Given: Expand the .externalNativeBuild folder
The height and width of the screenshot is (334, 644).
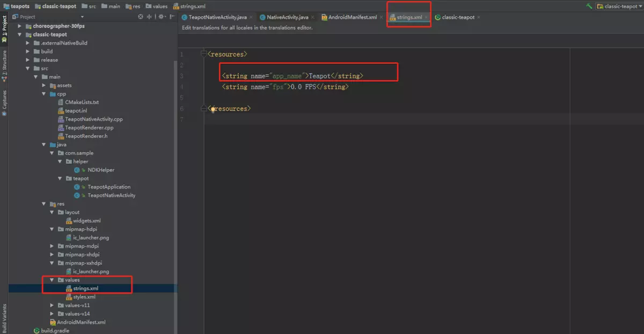Looking at the screenshot, I should [28, 43].
